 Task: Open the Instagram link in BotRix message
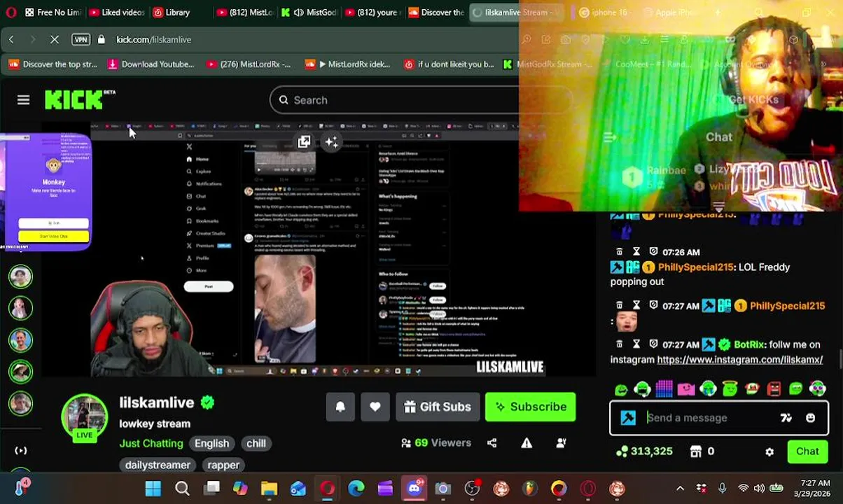[x=739, y=359]
